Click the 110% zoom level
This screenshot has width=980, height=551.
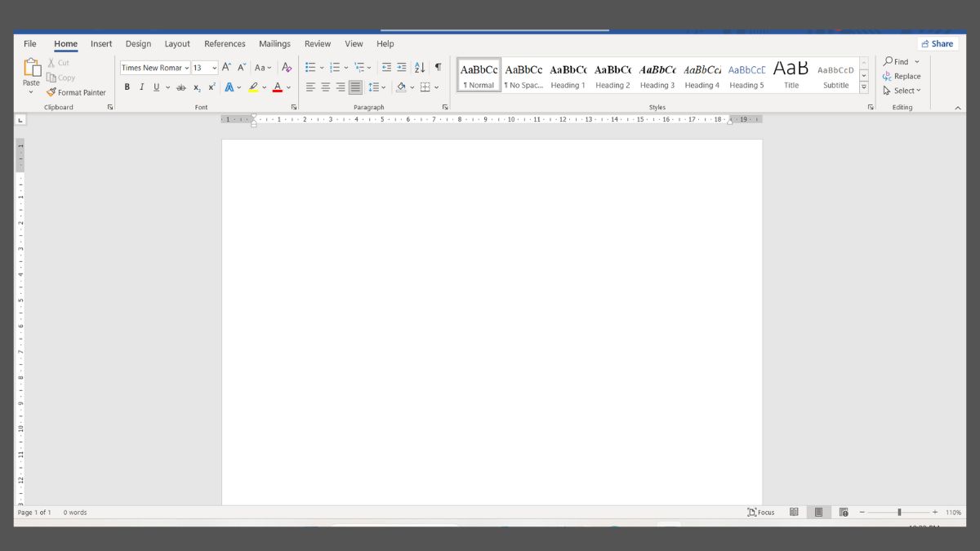(953, 513)
